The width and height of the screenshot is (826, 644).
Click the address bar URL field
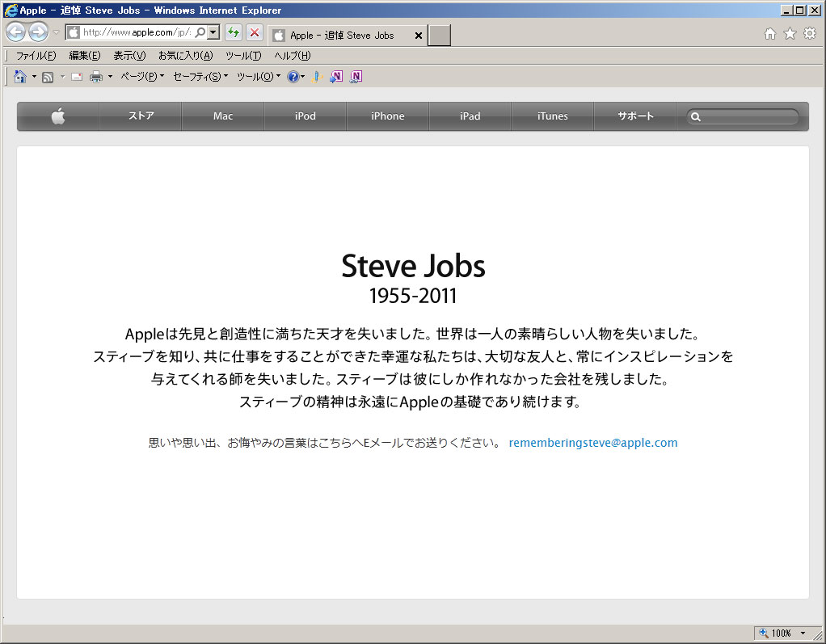(137, 32)
